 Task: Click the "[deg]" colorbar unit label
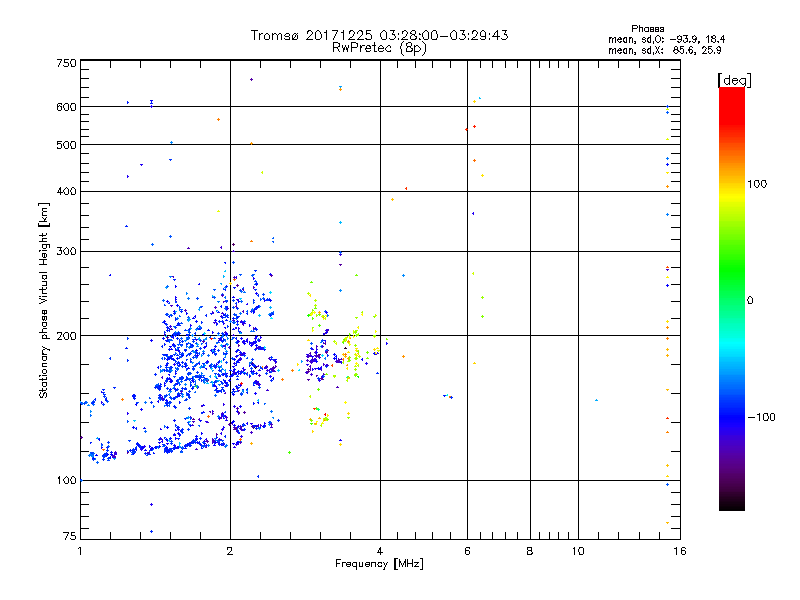coord(734,80)
